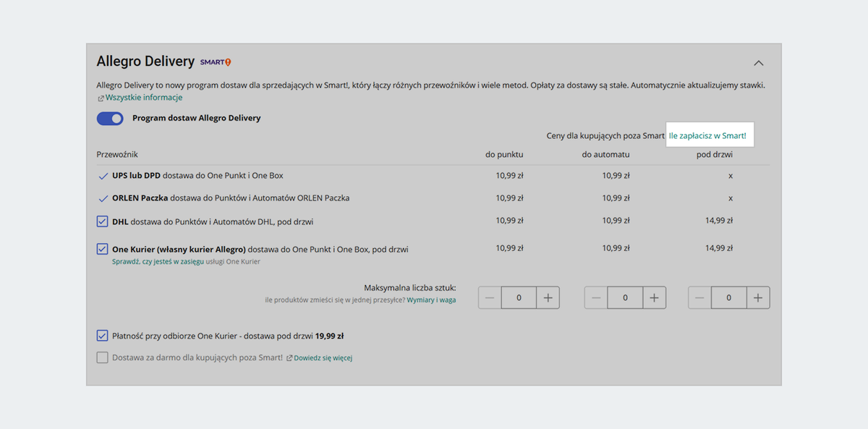
Task: Click the SMART! badge icon next to title
Action: [x=216, y=62]
